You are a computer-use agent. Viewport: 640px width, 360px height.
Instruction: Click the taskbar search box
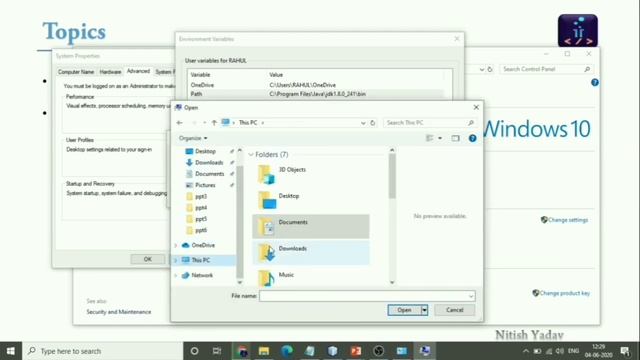coord(102,351)
